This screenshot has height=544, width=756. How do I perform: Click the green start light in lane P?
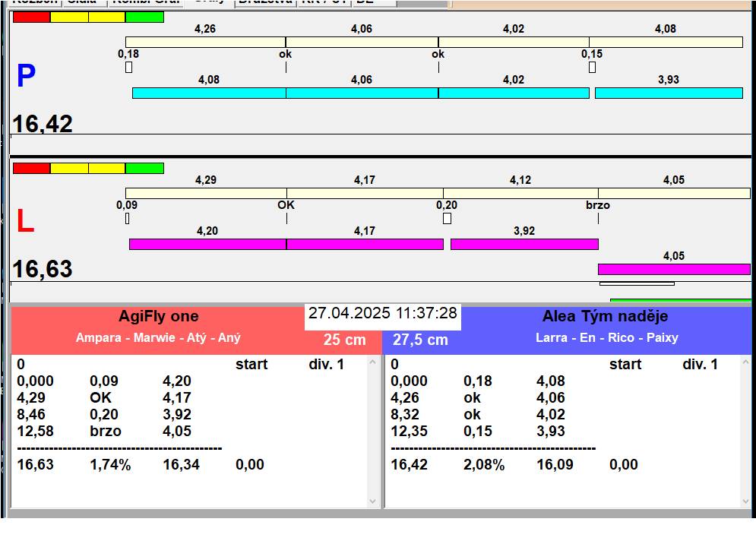point(144,17)
